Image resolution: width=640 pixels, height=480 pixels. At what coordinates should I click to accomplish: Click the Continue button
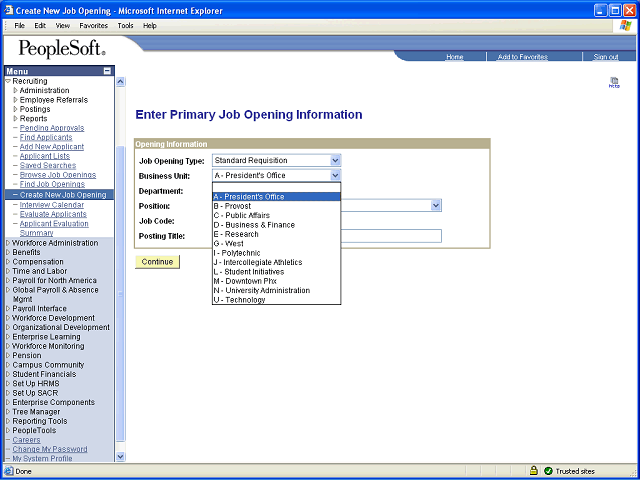click(157, 262)
